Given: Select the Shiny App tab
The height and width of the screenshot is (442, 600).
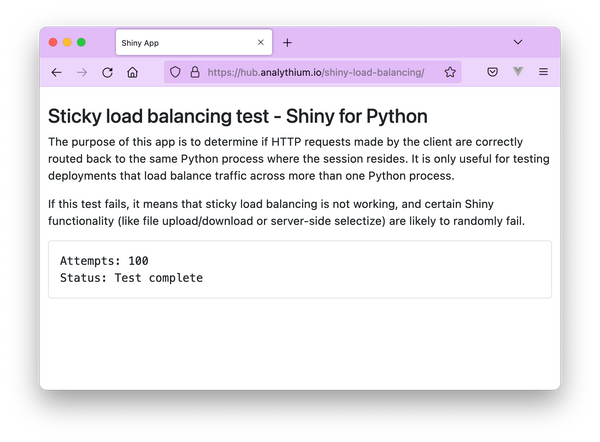Looking at the screenshot, I should tap(194, 42).
